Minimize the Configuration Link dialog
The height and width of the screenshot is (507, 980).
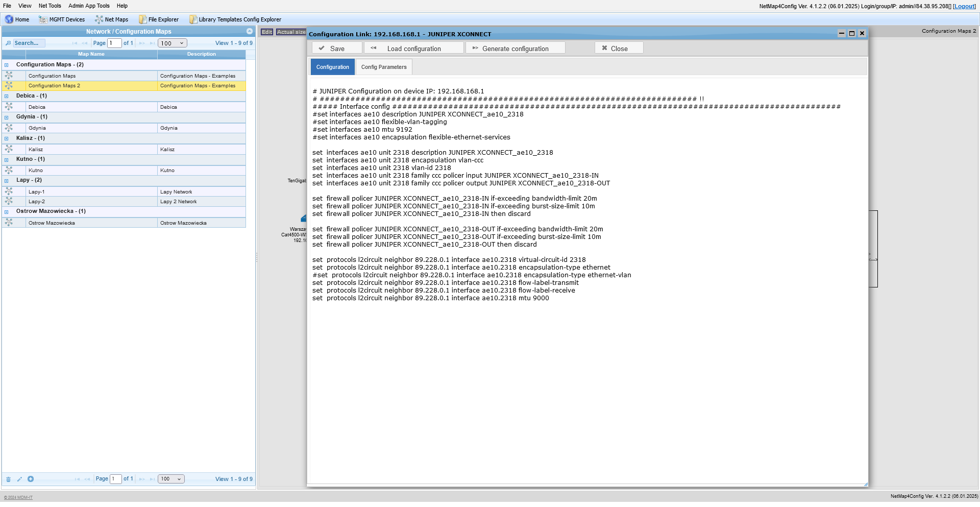tap(842, 34)
